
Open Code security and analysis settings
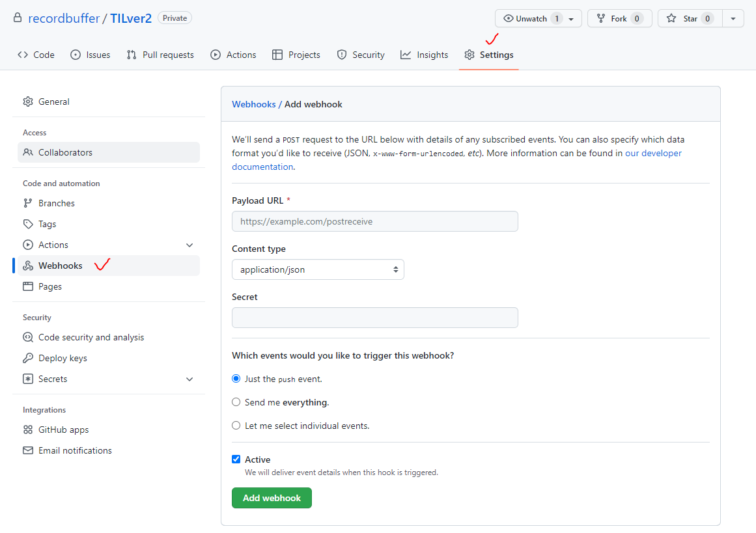[x=109, y=337]
